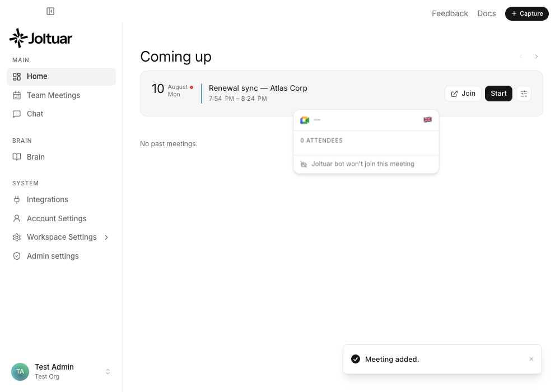Open the Feedback link
Screen dimensions: 560x392
(450, 13)
